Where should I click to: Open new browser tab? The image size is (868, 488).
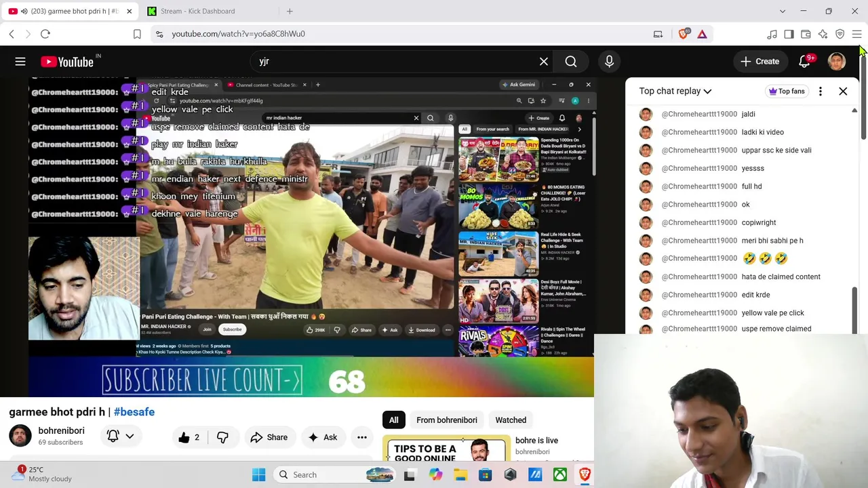(290, 11)
